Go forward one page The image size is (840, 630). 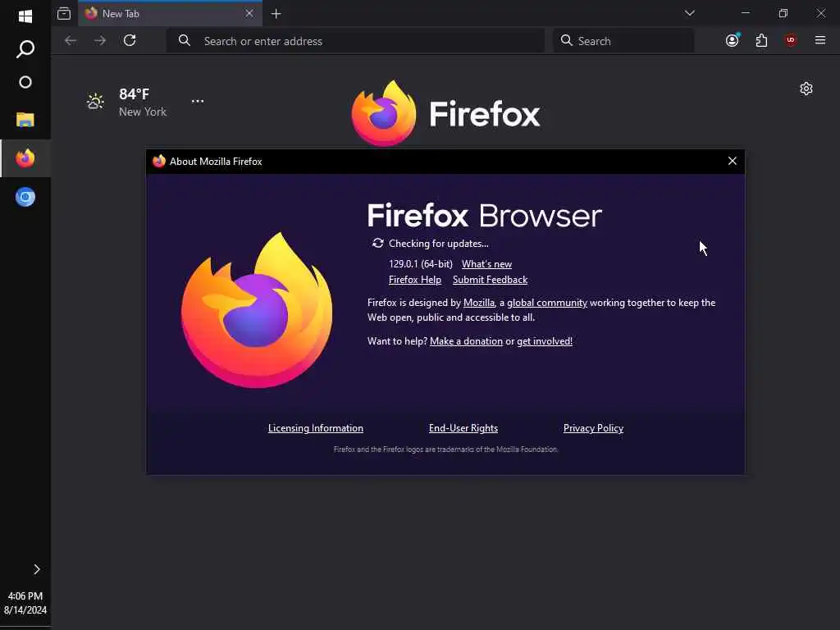[x=100, y=41]
